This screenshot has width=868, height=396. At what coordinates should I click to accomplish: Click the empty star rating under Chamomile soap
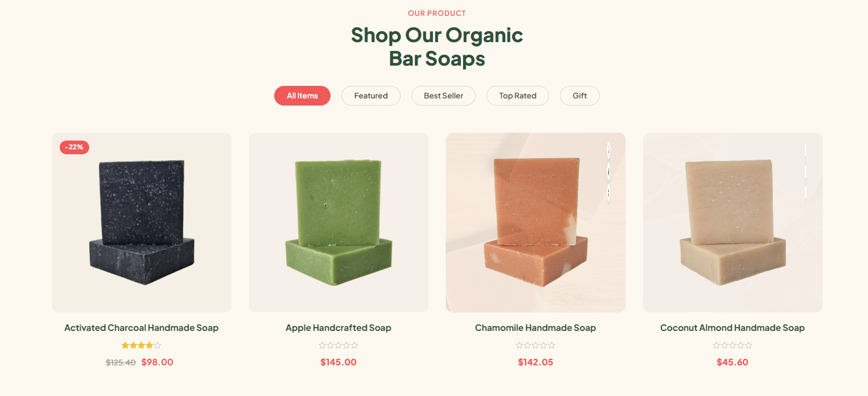pyautogui.click(x=536, y=345)
